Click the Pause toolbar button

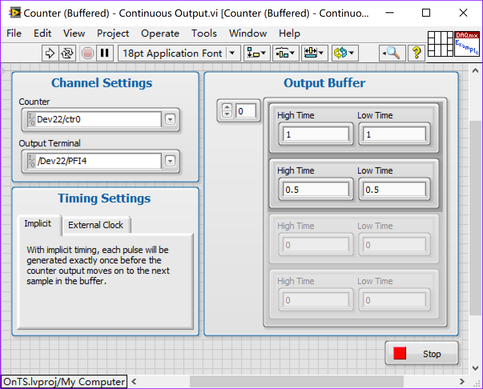click(105, 53)
